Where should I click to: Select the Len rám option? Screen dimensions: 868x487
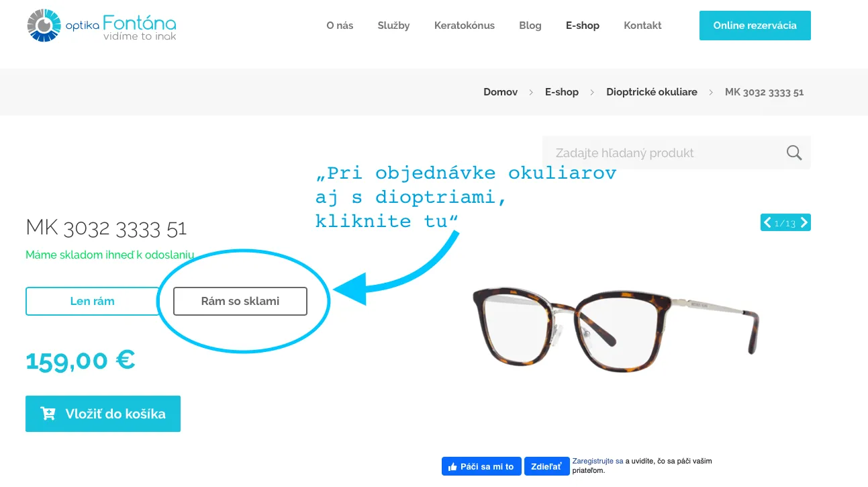pyautogui.click(x=93, y=301)
